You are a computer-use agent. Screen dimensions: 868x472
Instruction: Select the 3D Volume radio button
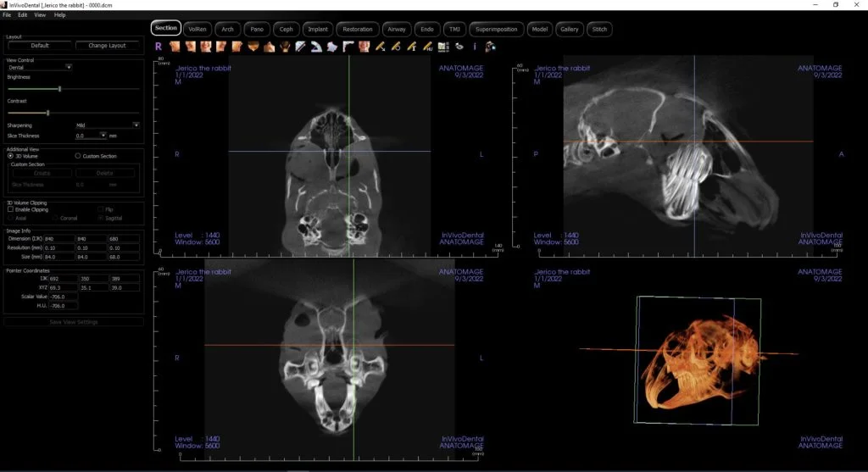pos(9,156)
